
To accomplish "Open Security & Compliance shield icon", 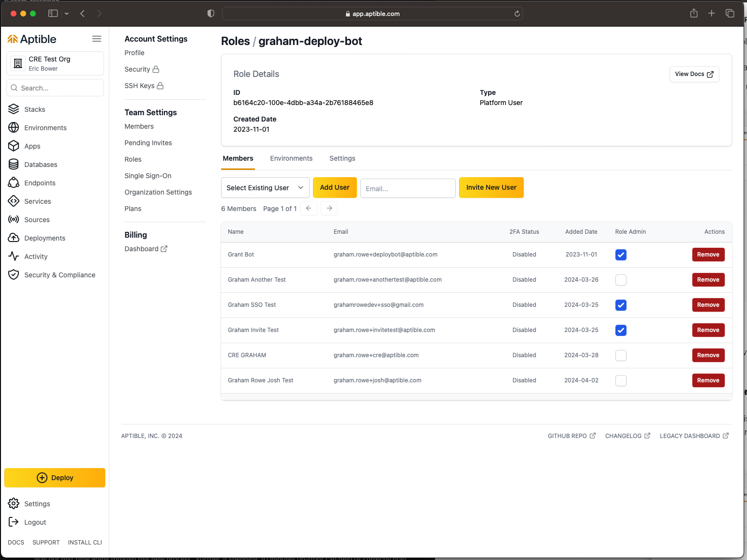I will pos(14,275).
